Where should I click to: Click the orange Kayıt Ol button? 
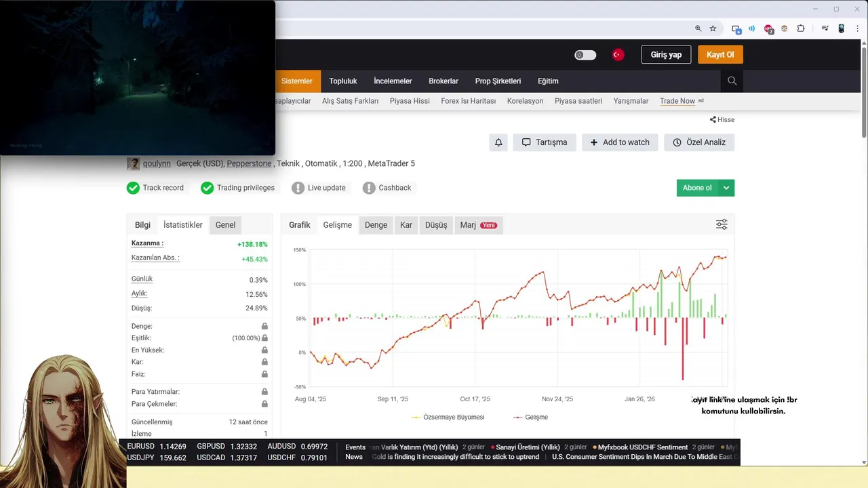pyautogui.click(x=720, y=55)
